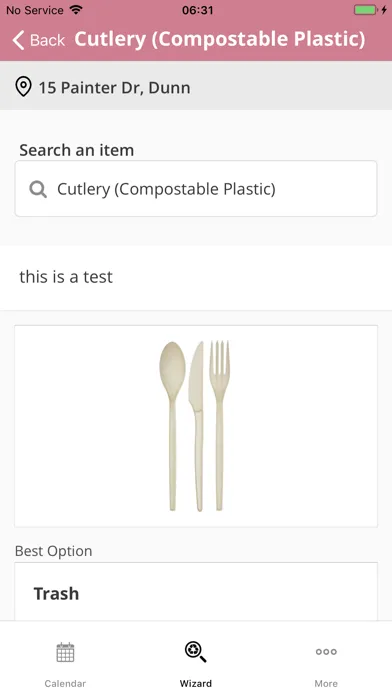Tap the Cutlery (Compostable Plastic) header title
This screenshot has height=696, width=392.
[220, 39]
